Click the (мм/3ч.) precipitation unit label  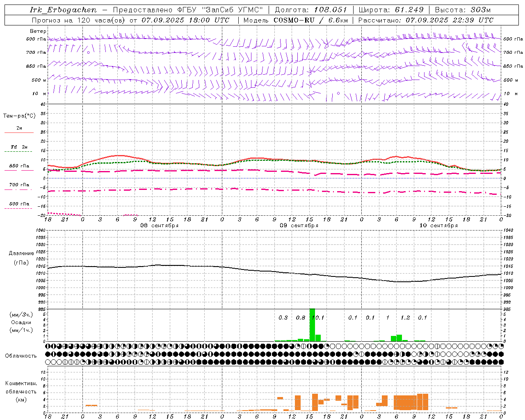21,315
